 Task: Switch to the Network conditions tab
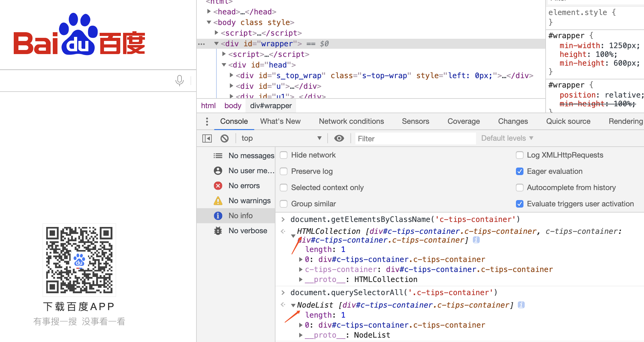(x=351, y=121)
